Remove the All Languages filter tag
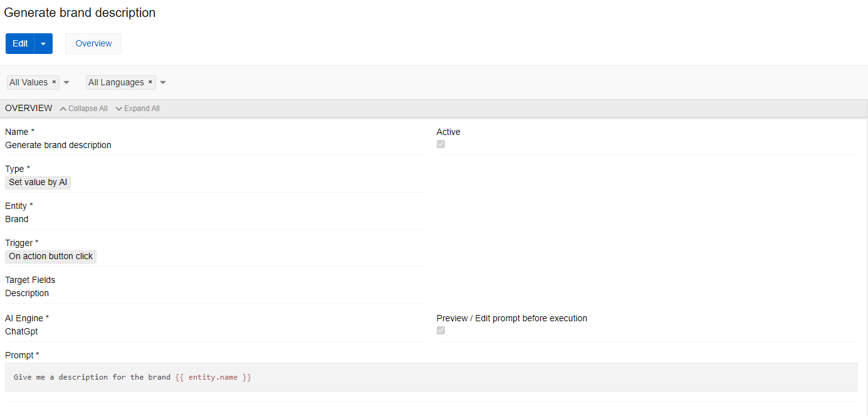 pyautogui.click(x=150, y=82)
